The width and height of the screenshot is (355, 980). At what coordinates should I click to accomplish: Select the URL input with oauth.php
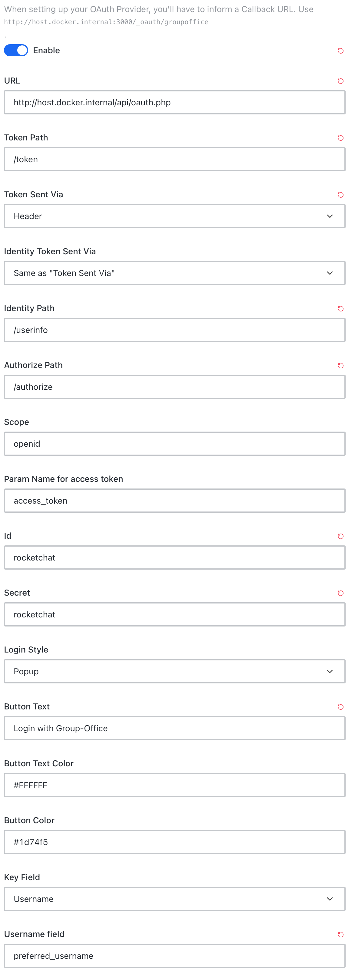click(174, 102)
